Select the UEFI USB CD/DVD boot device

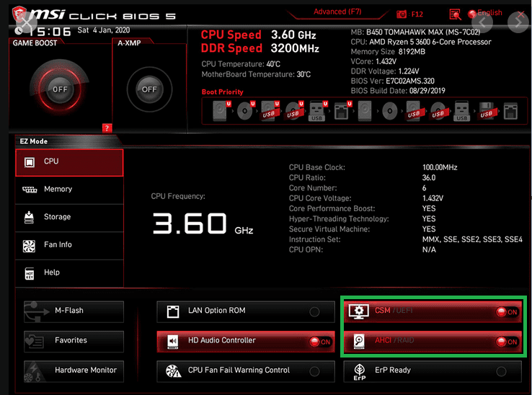(294, 110)
